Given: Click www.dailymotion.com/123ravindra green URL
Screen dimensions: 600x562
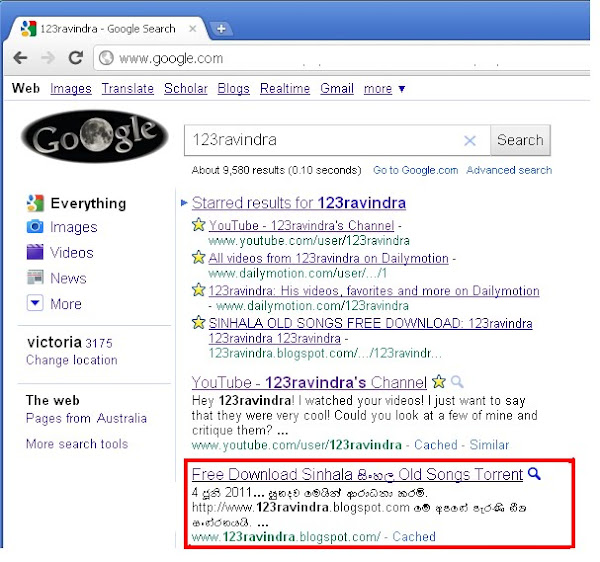Looking at the screenshot, I should pos(313,306).
